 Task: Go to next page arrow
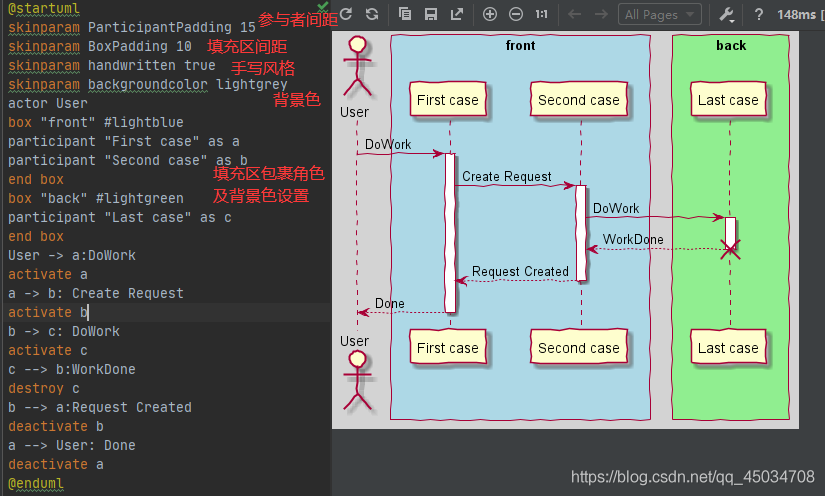point(601,14)
